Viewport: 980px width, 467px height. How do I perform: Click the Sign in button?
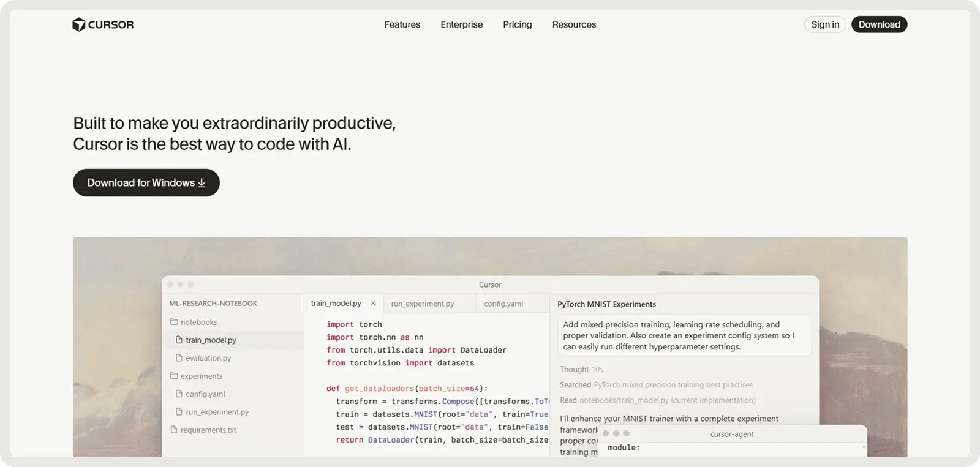(x=825, y=24)
